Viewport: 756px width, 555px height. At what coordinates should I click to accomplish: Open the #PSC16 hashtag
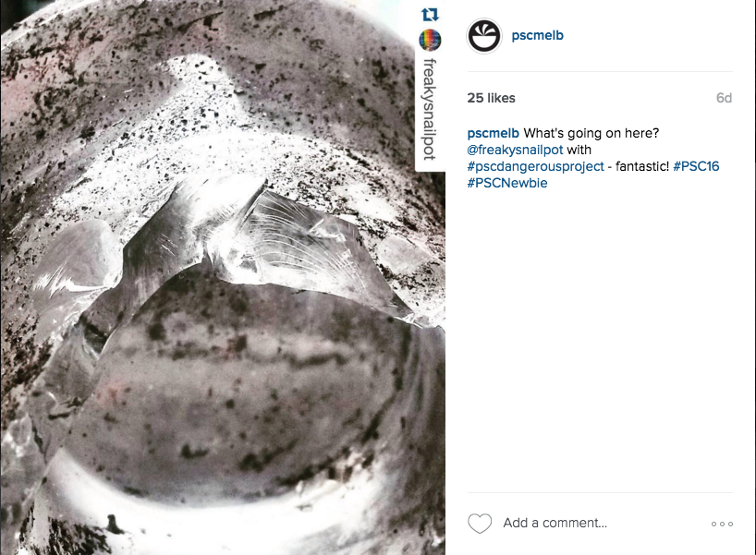(x=696, y=166)
